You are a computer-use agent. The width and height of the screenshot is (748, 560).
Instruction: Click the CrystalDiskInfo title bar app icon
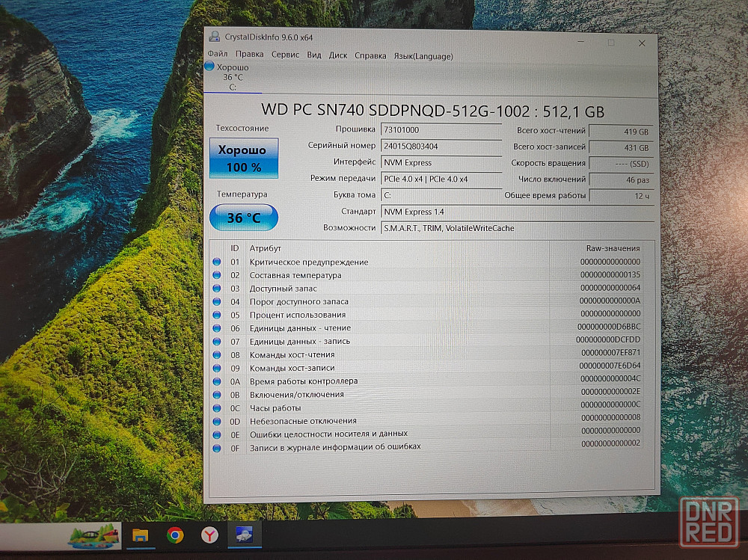(215, 37)
